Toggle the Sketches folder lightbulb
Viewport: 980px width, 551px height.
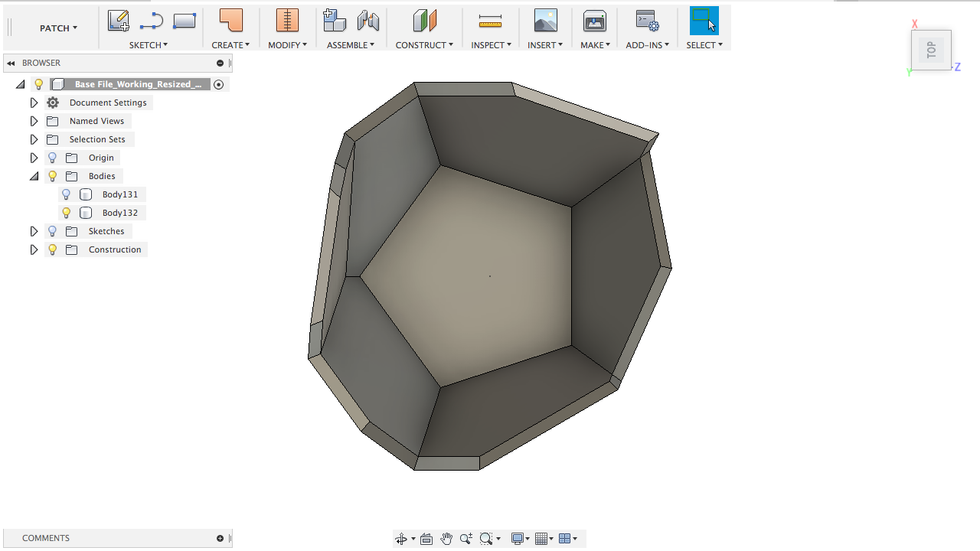click(52, 231)
